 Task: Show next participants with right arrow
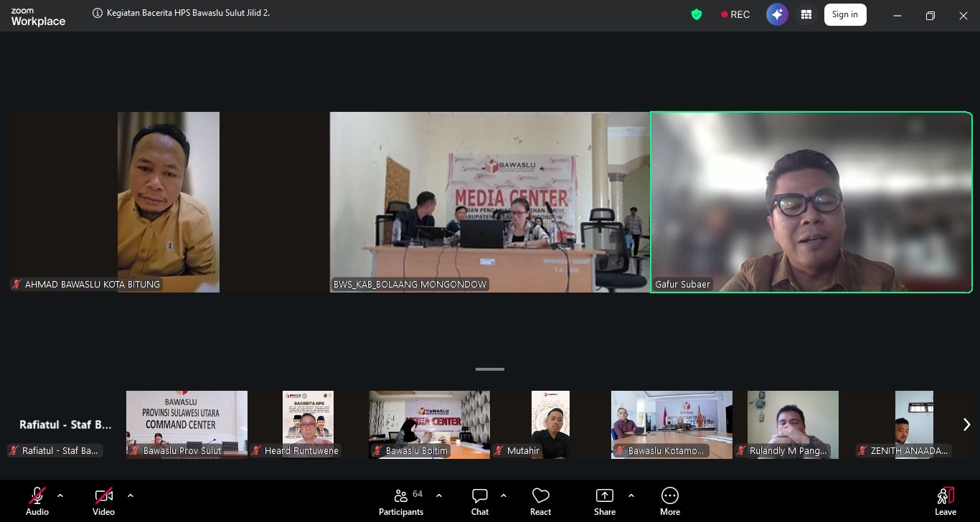click(x=966, y=424)
